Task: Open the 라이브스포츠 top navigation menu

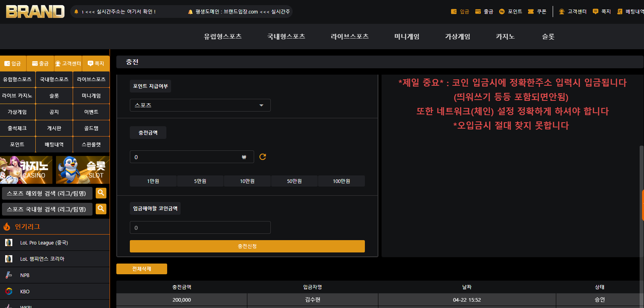Action: [x=349, y=37]
